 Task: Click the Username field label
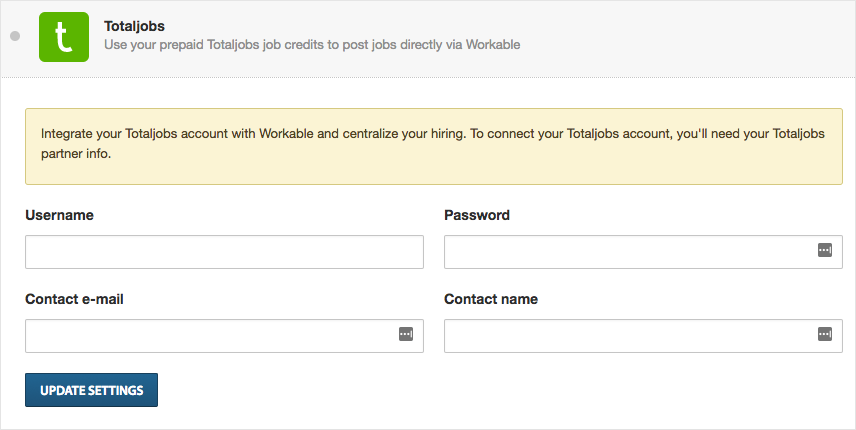tap(59, 215)
